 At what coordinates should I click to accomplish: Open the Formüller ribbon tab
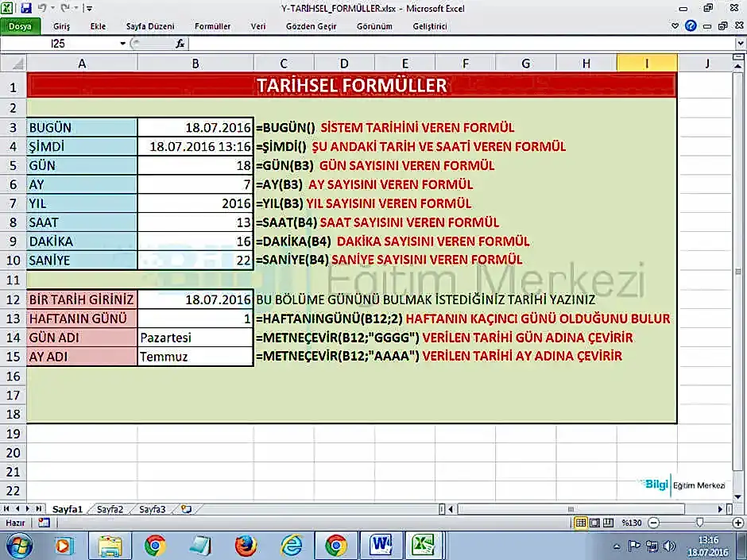(x=212, y=26)
